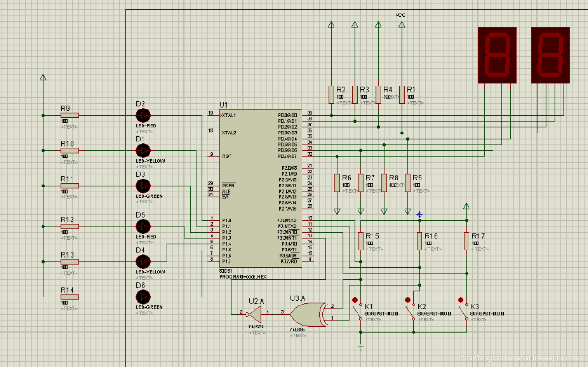588x367 pixels.
Task: Click the "LED-GREEN" label under D6
Action: pyautogui.click(x=149, y=307)
